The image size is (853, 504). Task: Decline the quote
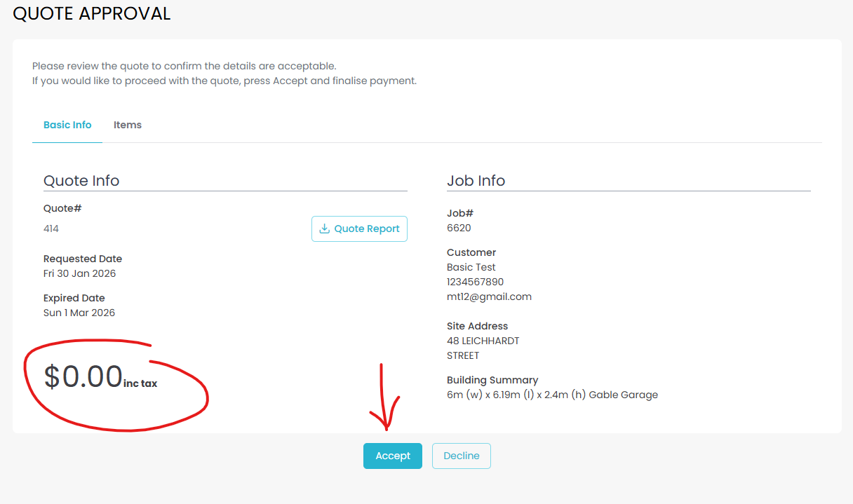point(462,456)
